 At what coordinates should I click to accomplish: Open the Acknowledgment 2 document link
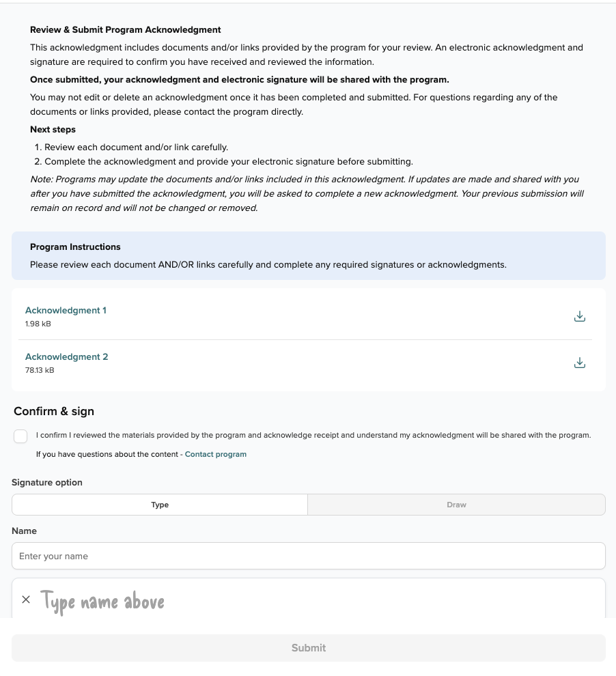click(x=66, y=357)
